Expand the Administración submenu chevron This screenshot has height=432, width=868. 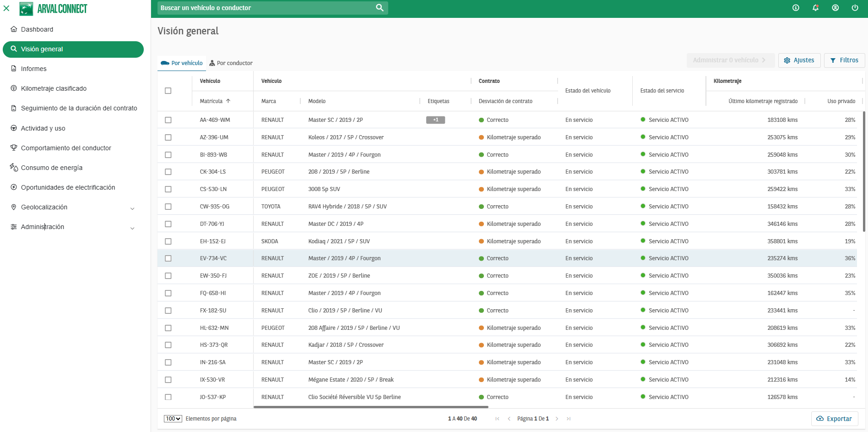(x=132, y=228)
